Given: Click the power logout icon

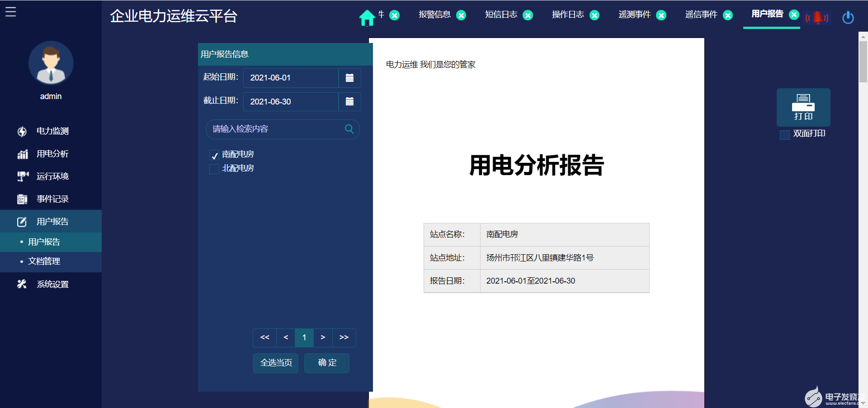Looking at the screenshot, I should point(848,18).
